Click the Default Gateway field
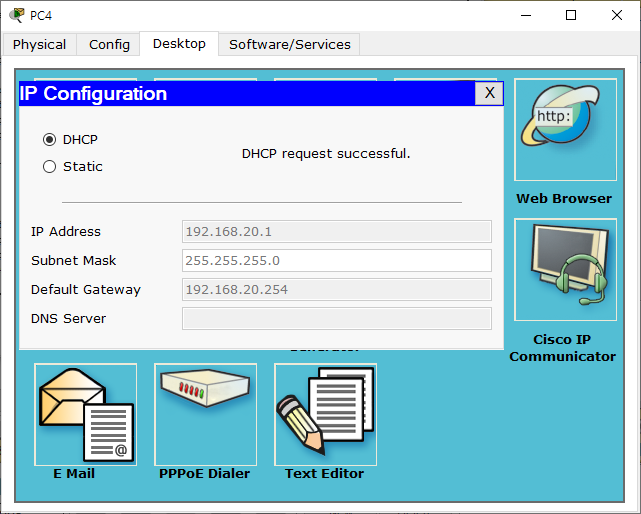The height and width of the screenshot is (514, 641). 337,290
